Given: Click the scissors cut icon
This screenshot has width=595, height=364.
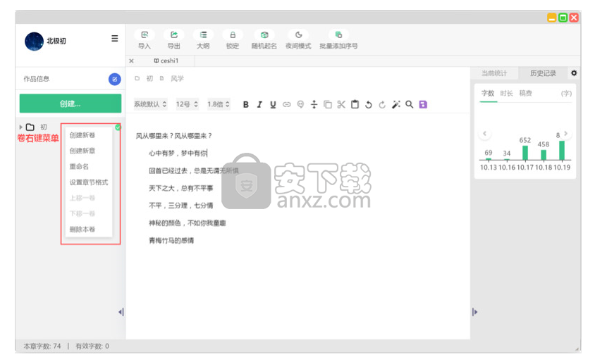Looking at the screenshot, I should click(341, 105).
